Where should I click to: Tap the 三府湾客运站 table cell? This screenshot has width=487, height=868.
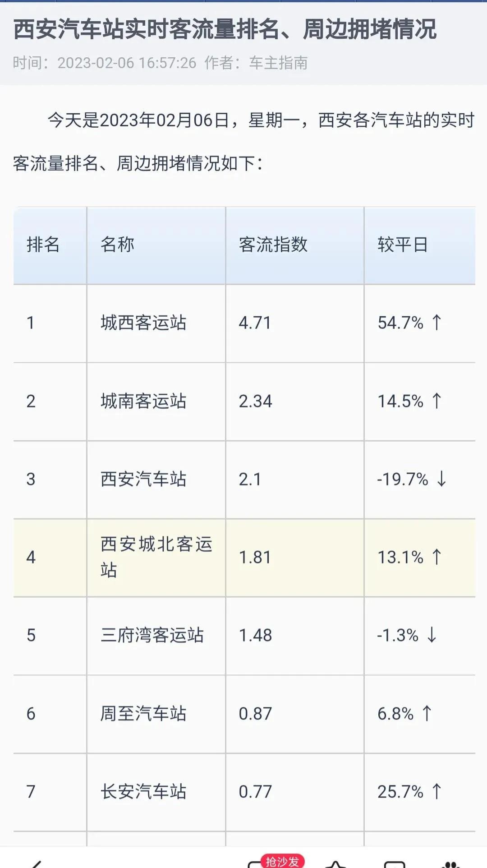(152, 636)
